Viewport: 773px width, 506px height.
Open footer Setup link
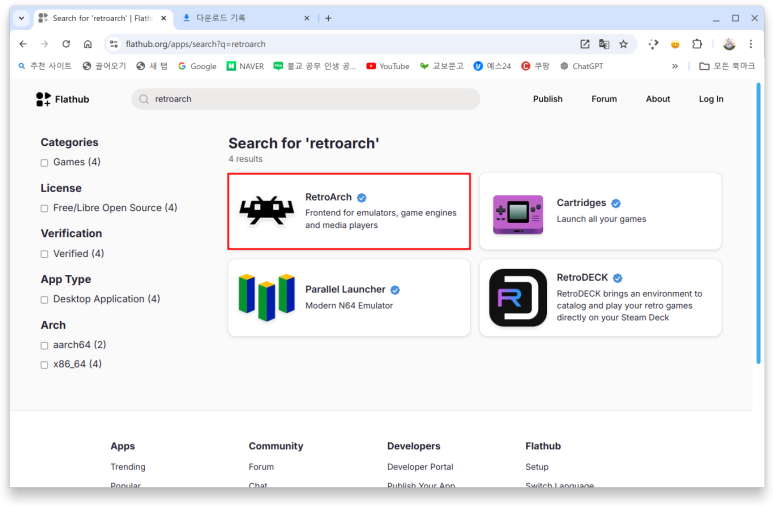tap(536, 467)
